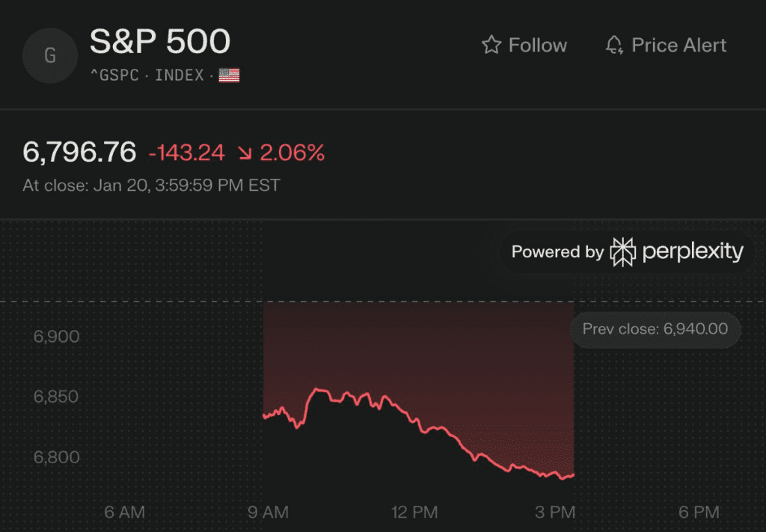The image size is (766, 532).
Task: Click the -143.24 change value
Action: pyautogui.click(x=186, y=153)
